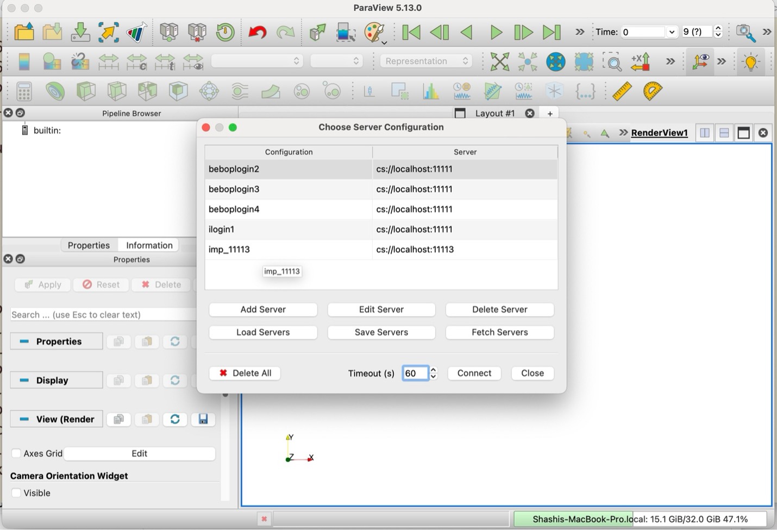Click the Add Server button
Viewport: 777px width, 532px height.
point(263,309)
